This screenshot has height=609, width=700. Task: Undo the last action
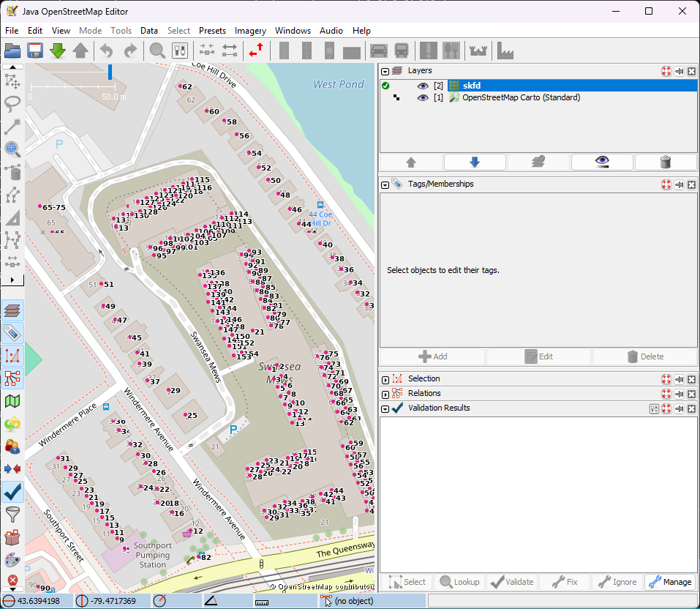tap(106, 51)
